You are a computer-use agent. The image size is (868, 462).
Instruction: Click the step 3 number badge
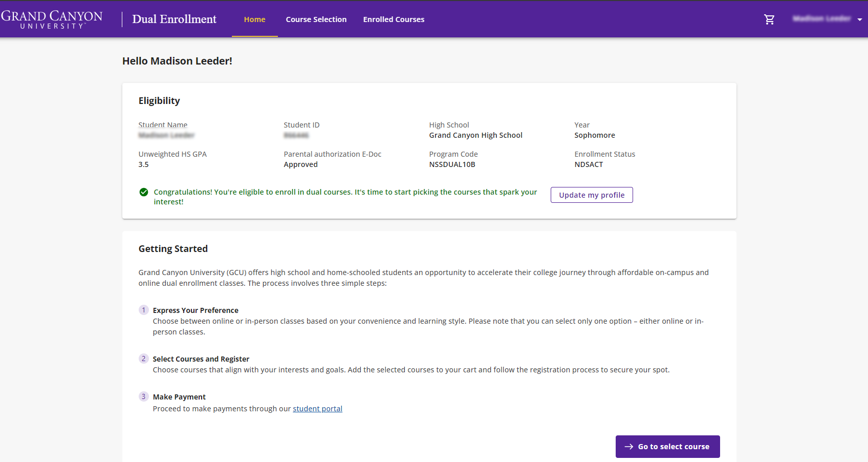coord(144,396)
